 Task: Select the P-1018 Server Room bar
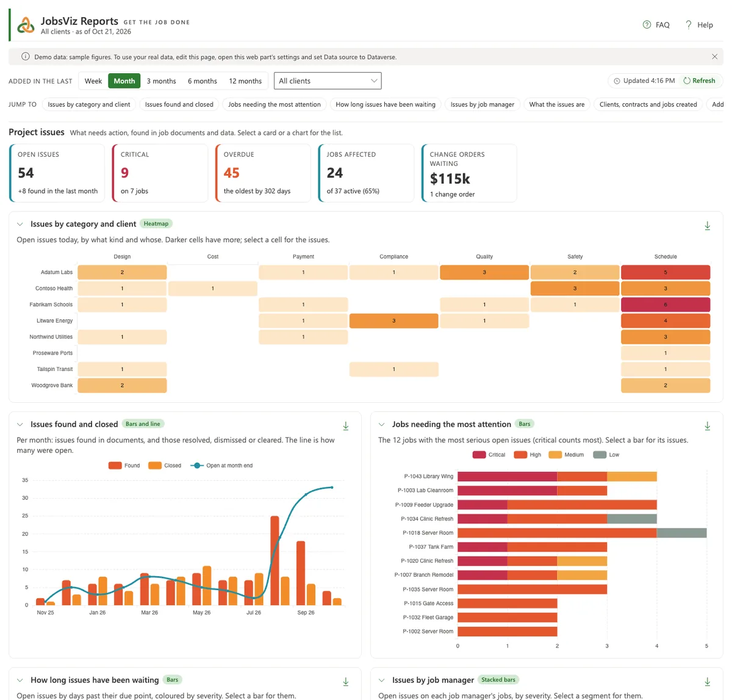(582, 533)
